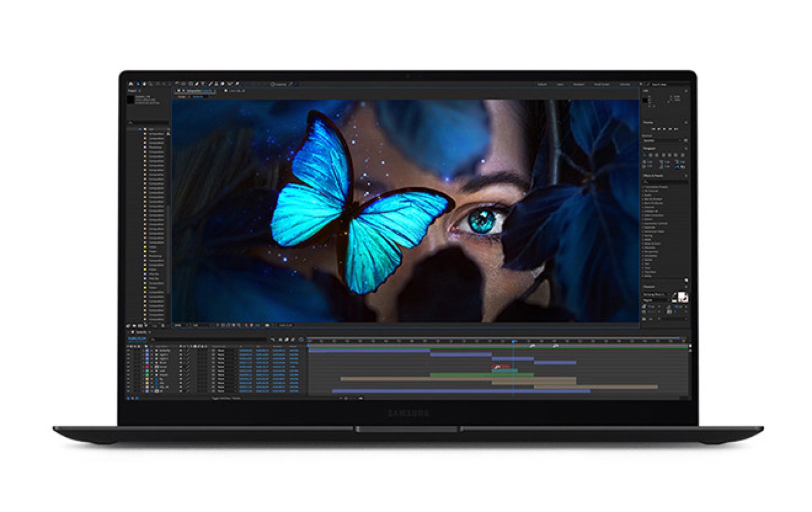Viewport: 812px width, 512px height.
Task: Toggle visibility of the bottom timeline layer
Action: (x=128, y=391)
